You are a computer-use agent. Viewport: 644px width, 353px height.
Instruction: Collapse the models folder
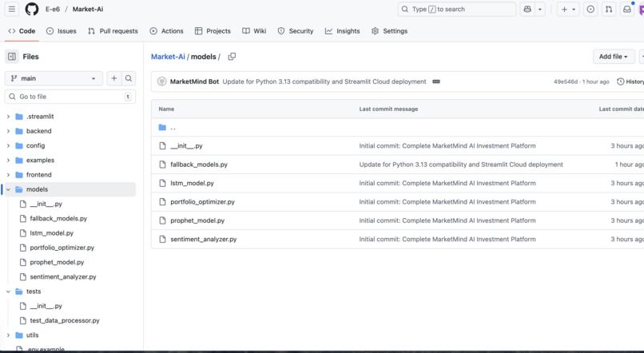[x=8, y=189]
